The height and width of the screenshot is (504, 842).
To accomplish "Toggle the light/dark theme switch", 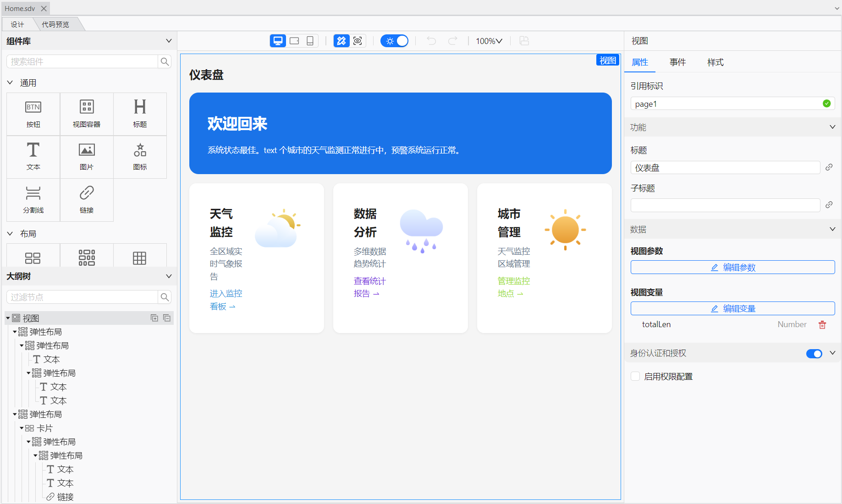I will point(395,41).
